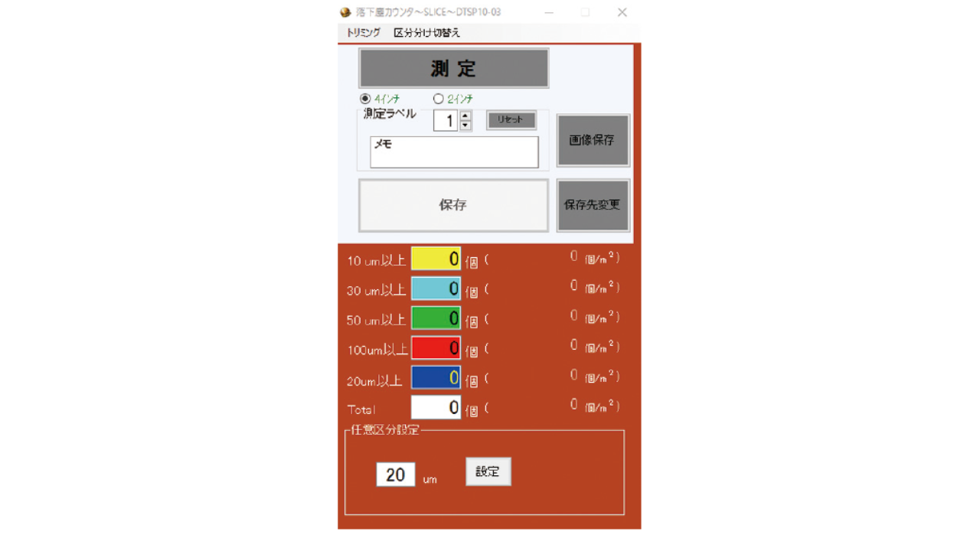Click the 設定 button in 任意区分設定

[488, 471]
